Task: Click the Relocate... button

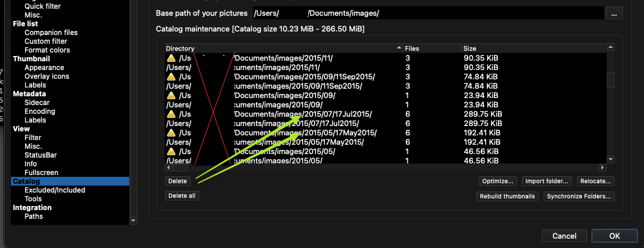Action: (x=595, y=181)
